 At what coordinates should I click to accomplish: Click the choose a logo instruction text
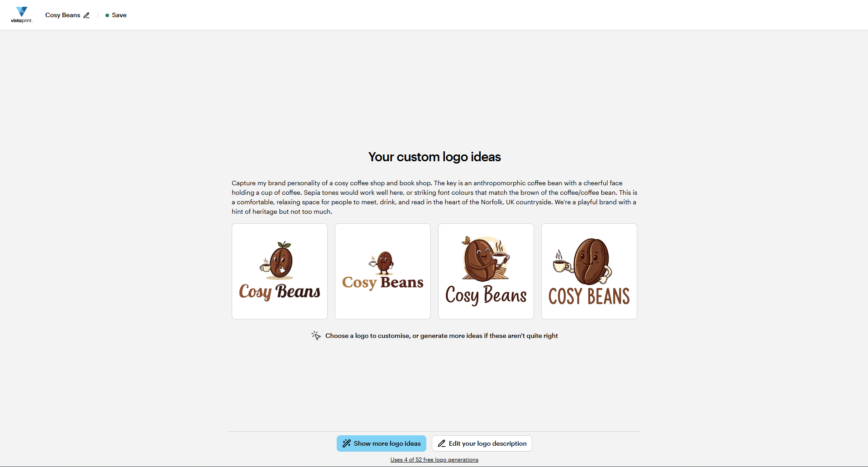pyautogui.click(x=442, y=335)
